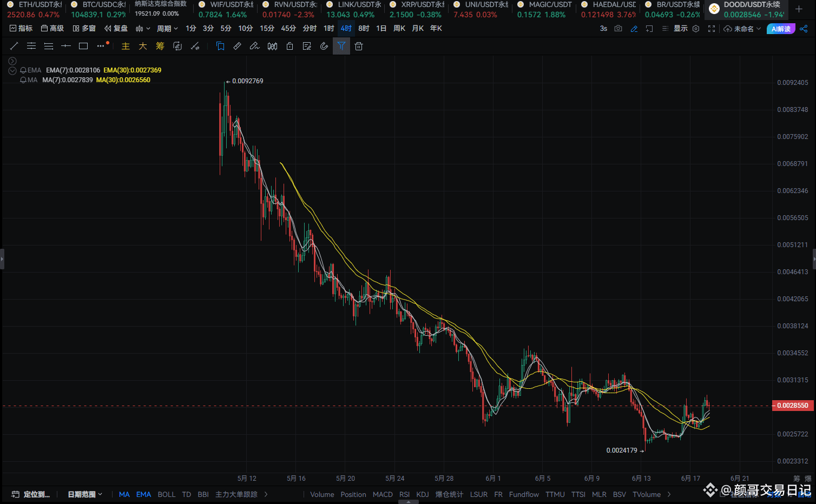Toggle the RSI sub-indicator
Image resolution: width=816 pixels, height=504 pixels.
pyautogui.click(x=404, y=494)
